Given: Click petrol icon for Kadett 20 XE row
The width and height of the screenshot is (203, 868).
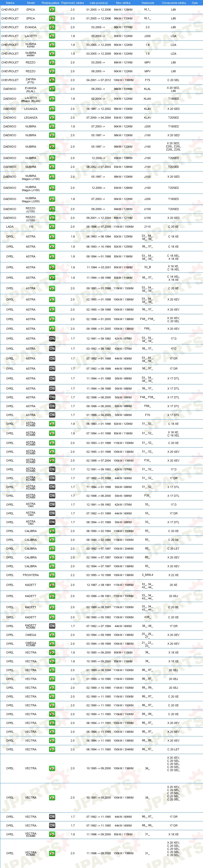Looking at the screenshot, I should point(52,585).
